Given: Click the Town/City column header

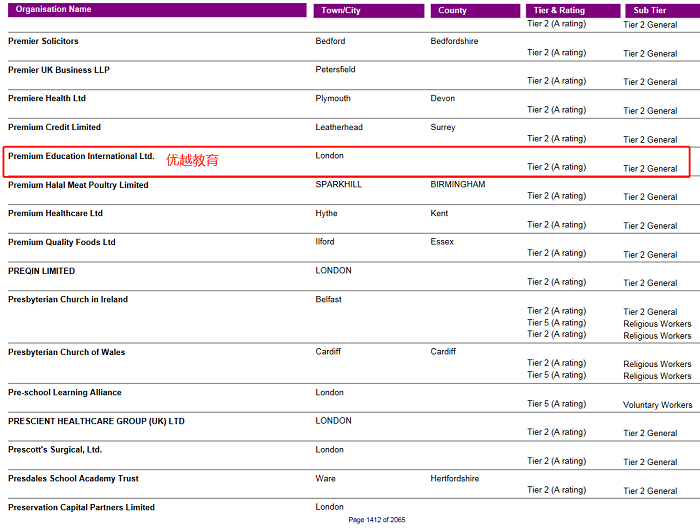Looking at the screenshot, I should (x=342, y=11).
